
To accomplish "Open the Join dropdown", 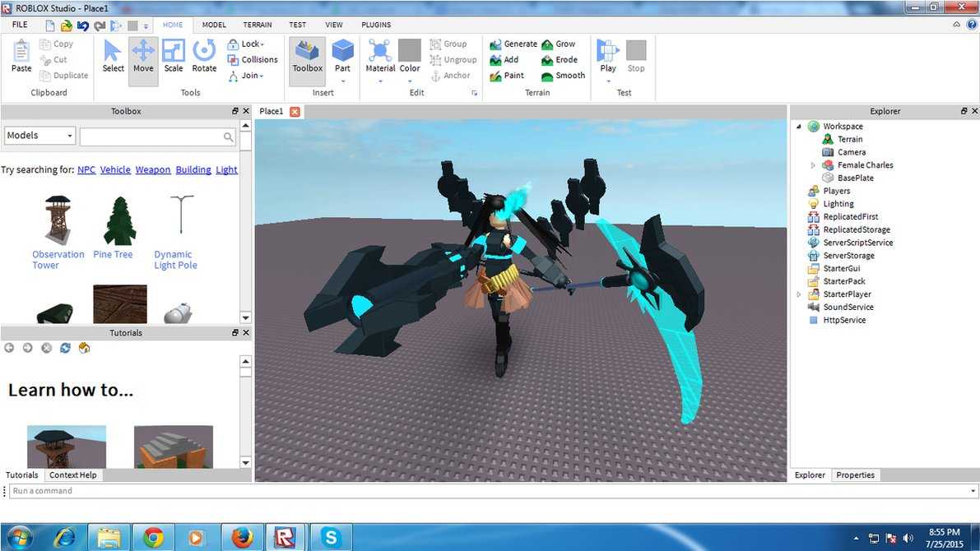I will (x=246, y=76).
